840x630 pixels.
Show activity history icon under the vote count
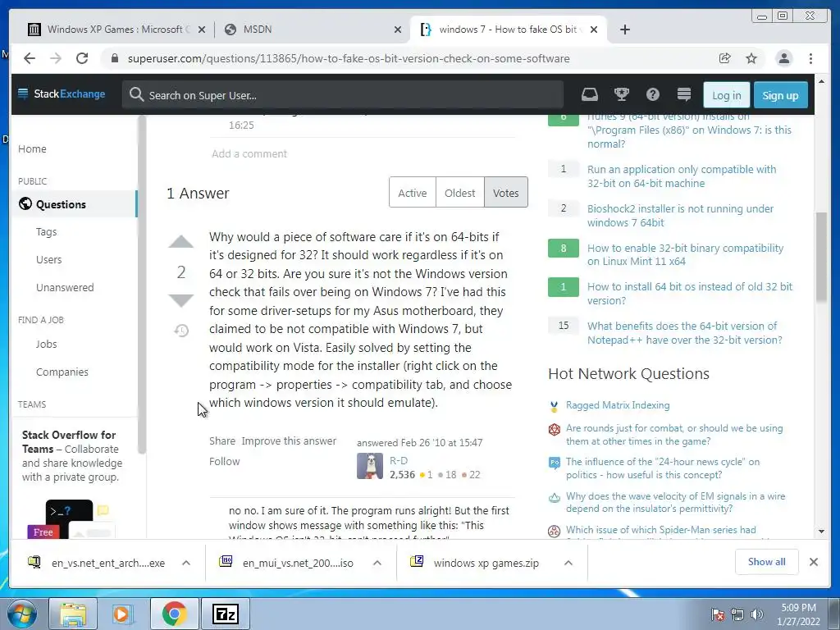[181, 331]
